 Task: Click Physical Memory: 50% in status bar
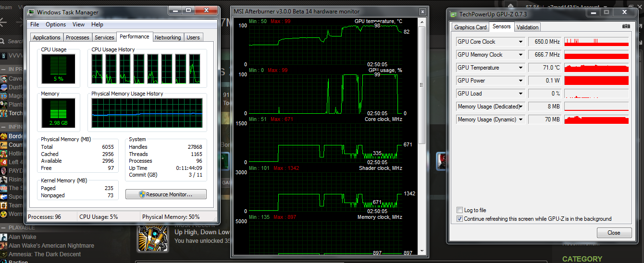[x=171, y=217]
